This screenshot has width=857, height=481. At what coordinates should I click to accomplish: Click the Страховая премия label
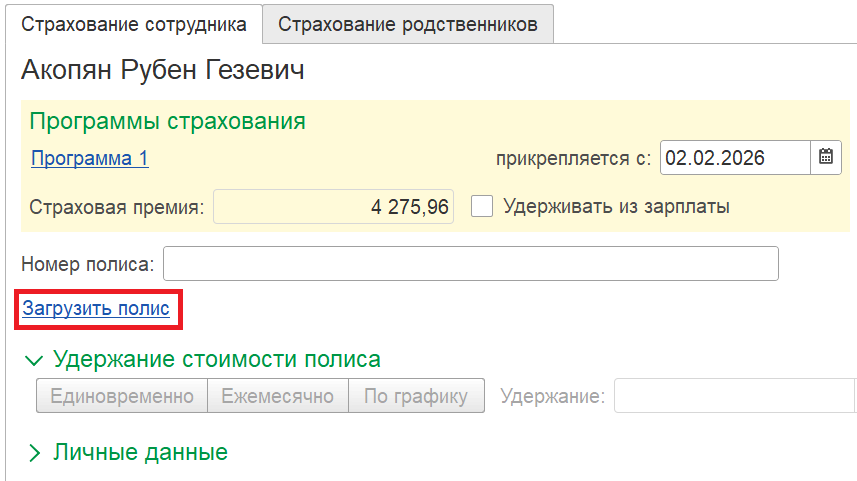[117, 208]
